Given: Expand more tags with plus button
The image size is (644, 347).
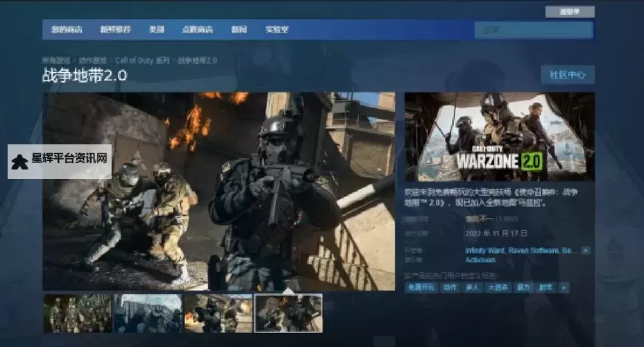Looking at the screenshot, I should coord(564,287).
